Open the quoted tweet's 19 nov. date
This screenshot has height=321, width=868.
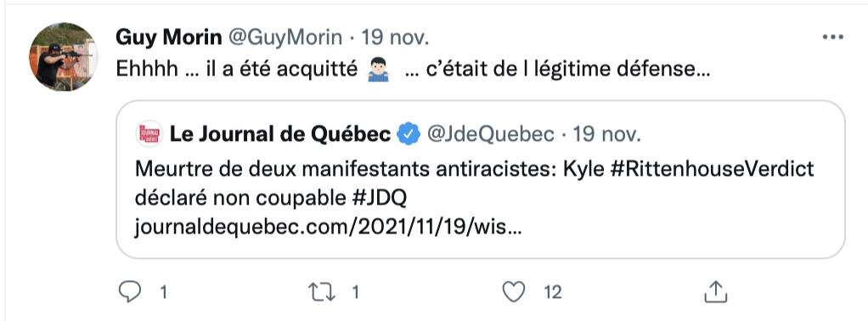[x=606, y=134]
